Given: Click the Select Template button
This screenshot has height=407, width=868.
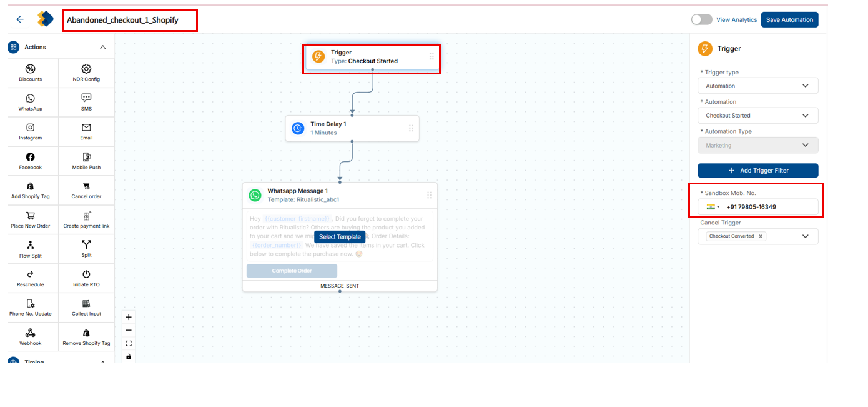Looking at the screenshot, I should pyautogui.click(x=340, y=237).
